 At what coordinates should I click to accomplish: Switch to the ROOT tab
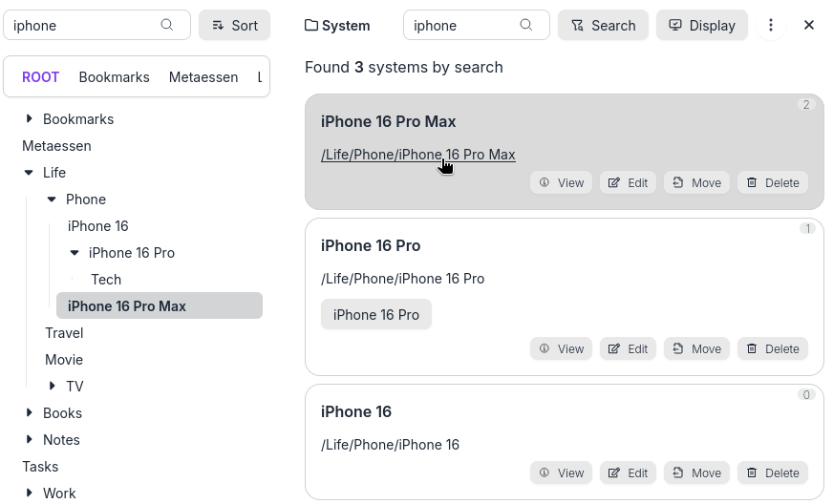point(40,77)
